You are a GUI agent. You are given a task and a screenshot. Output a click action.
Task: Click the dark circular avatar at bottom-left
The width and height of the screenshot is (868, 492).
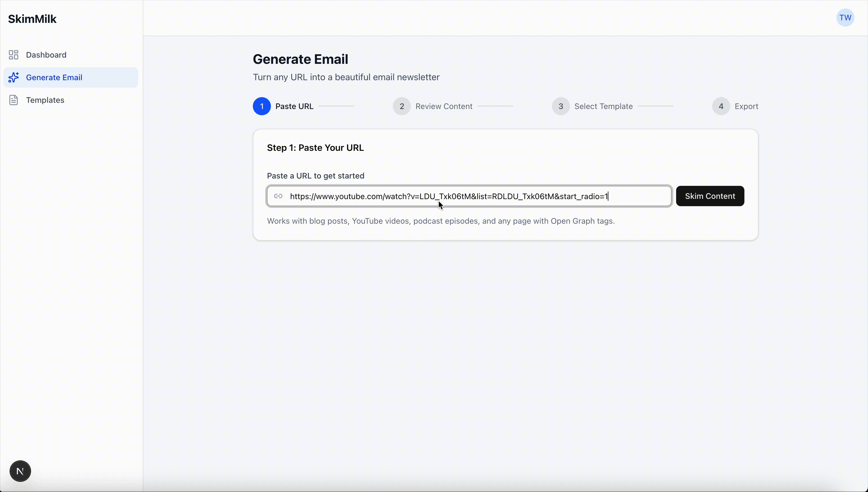pyautogui.click(x=20, y=471)
